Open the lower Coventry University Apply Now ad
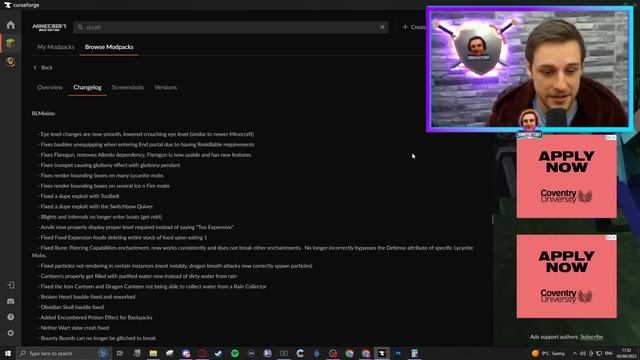 click(x=567, y=276)
